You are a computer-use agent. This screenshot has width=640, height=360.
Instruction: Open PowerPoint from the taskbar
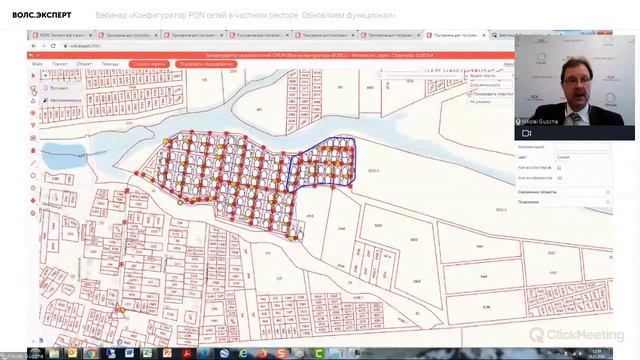pos(167,353)
